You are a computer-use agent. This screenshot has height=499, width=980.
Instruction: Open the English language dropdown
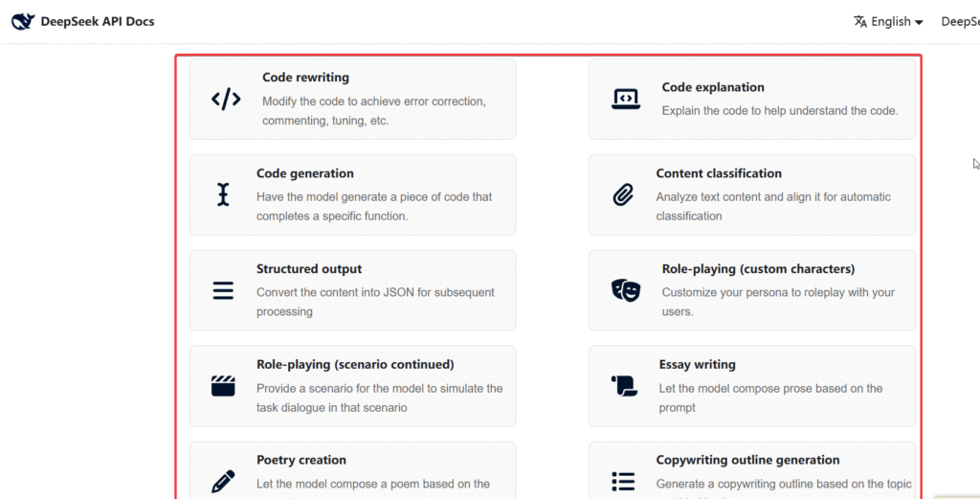[897, 21]
